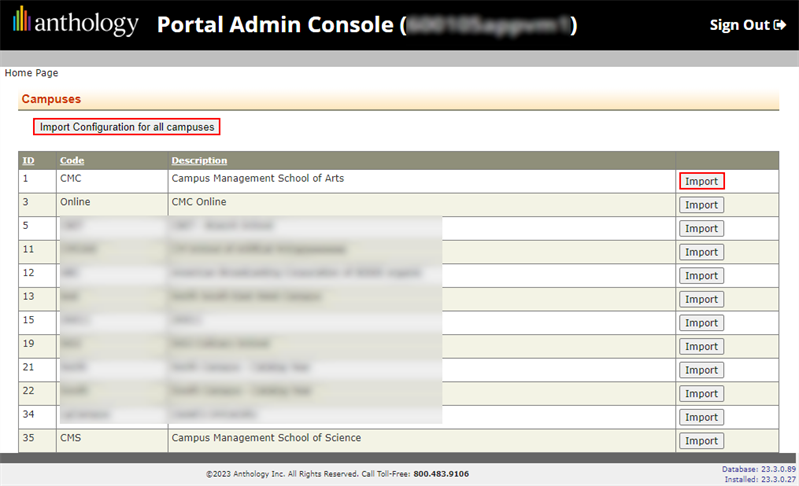Image resolution: width=799 pixels, height=486 pixels.
Task: Click the Sign Out arrow icon
Action: 780,25
